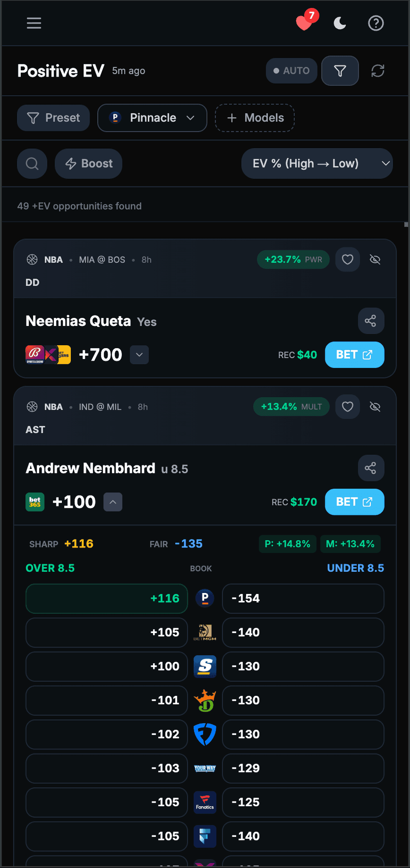
Task: Click BET for the Nembhard under
Action: pos(354,502)
